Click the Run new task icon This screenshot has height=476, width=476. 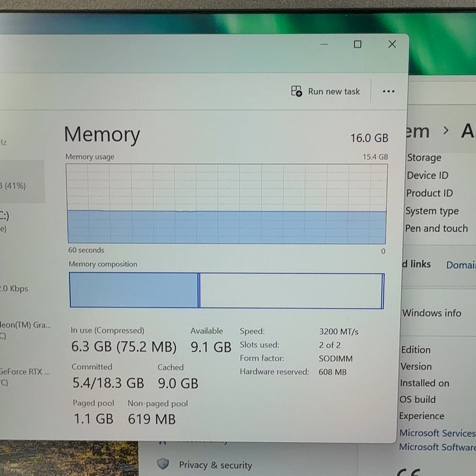click(296, 91)
